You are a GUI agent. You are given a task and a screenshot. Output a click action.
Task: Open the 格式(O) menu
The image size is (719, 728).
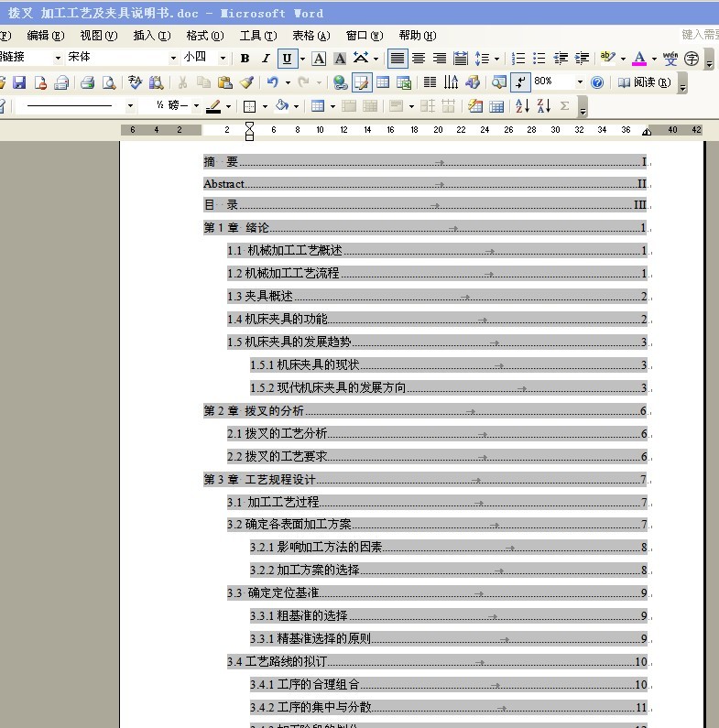[205, 36]
